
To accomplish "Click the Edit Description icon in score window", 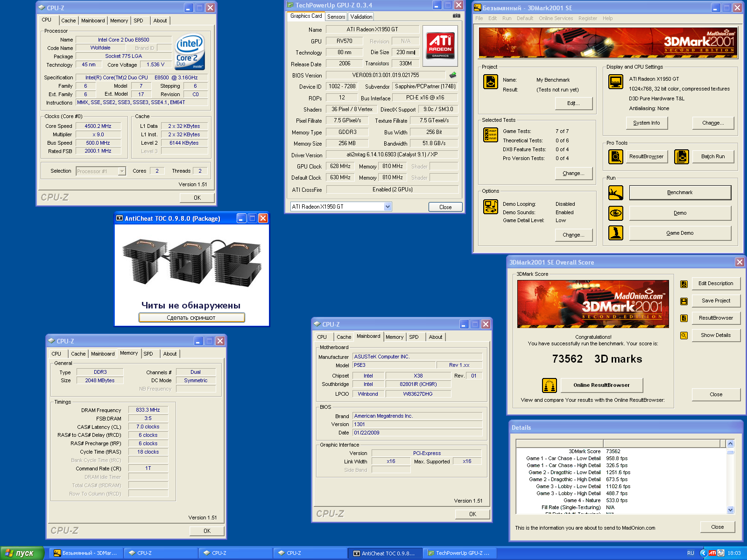I will (684, 284).
